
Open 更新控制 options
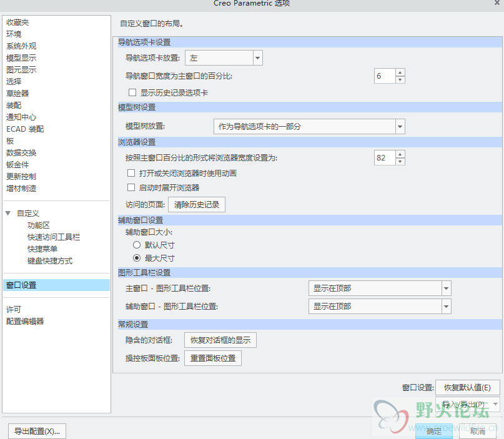pos(21,177)
